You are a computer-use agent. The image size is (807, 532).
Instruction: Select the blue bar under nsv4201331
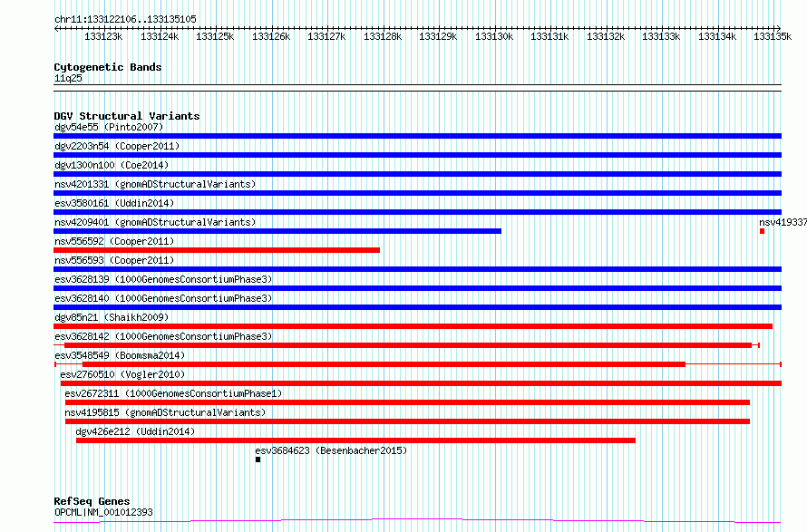[417, 193]
